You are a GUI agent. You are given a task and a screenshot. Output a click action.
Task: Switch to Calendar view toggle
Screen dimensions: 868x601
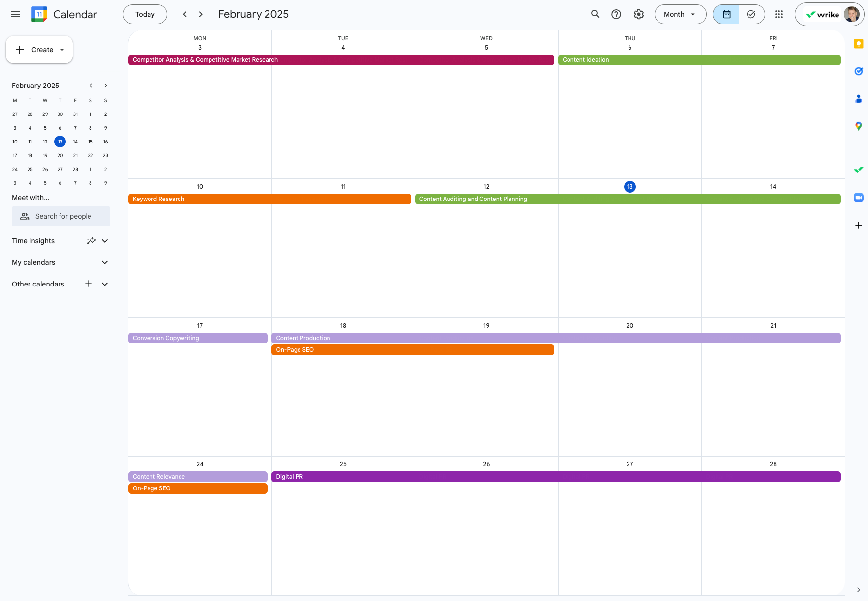[x=726, y=14]
